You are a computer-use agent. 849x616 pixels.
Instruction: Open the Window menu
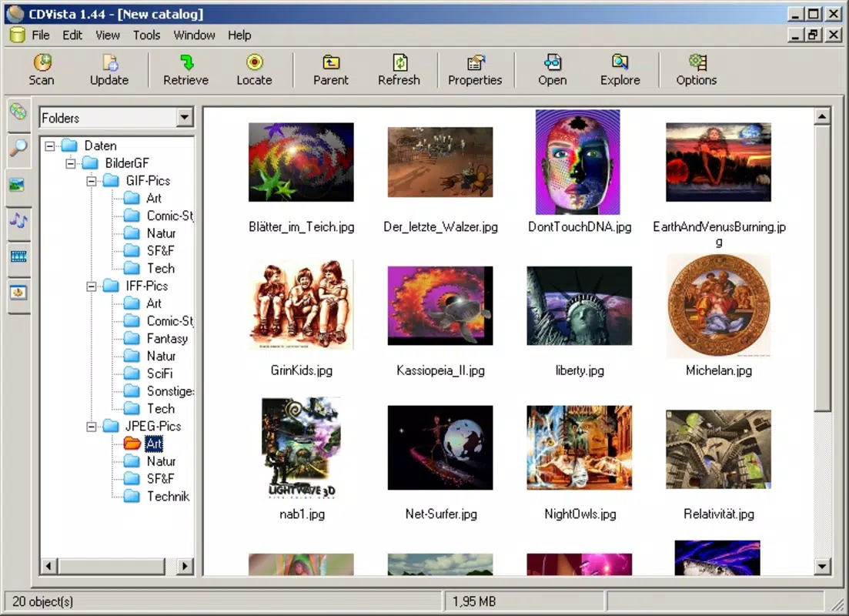tap(195, 35)
